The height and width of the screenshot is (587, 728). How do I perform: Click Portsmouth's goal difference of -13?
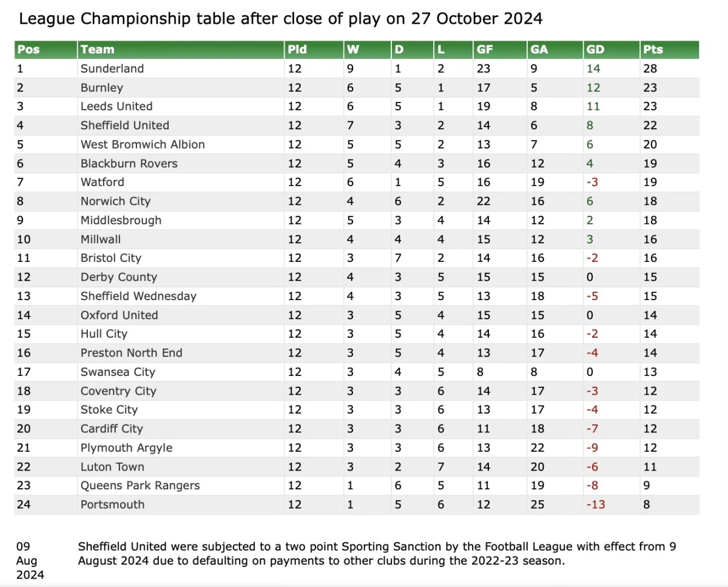[595, 505]
